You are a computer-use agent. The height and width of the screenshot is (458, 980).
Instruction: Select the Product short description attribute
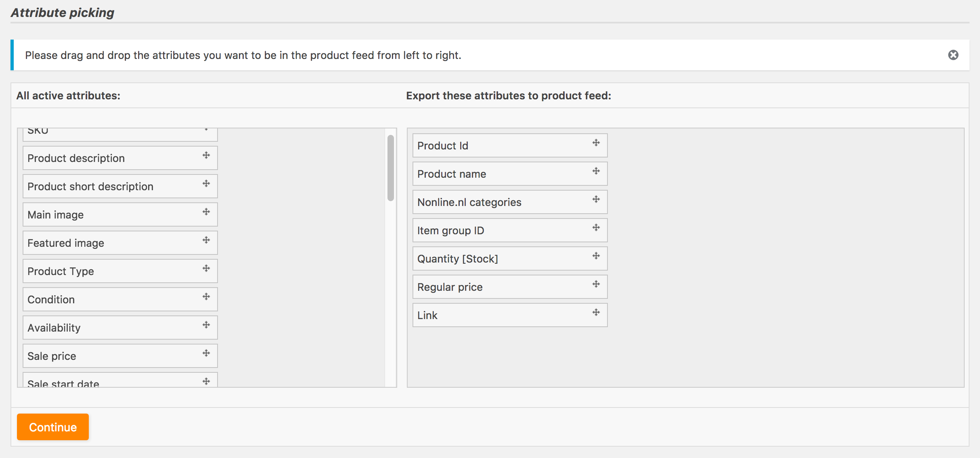[119, 186]
